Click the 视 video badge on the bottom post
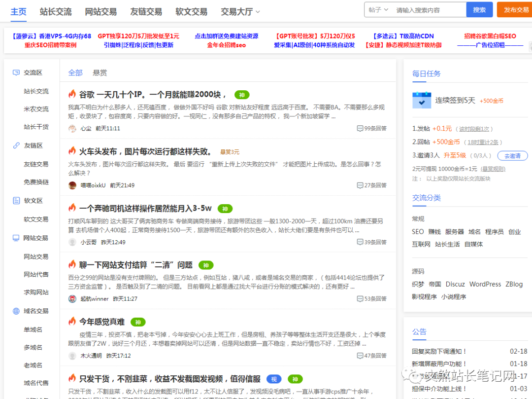The height and width of the screenshot is (399, 532). 274,379
